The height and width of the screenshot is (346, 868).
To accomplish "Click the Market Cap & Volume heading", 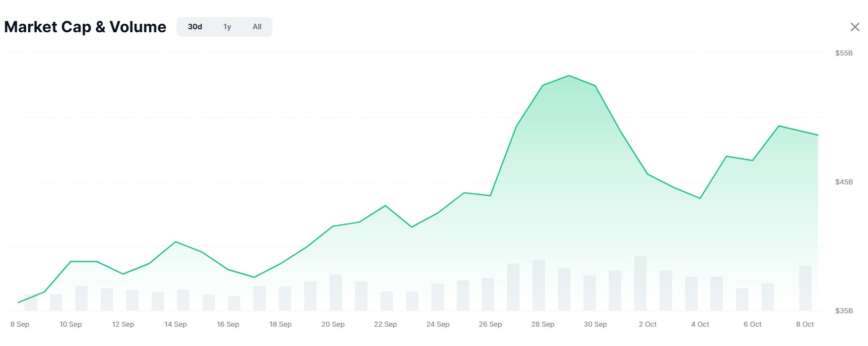I will (x=85, y=27).
